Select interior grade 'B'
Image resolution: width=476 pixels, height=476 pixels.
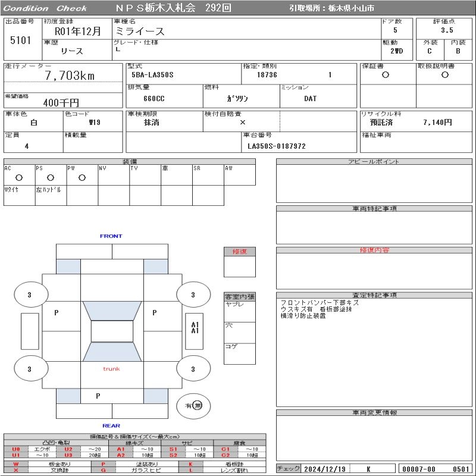point(458,51)
